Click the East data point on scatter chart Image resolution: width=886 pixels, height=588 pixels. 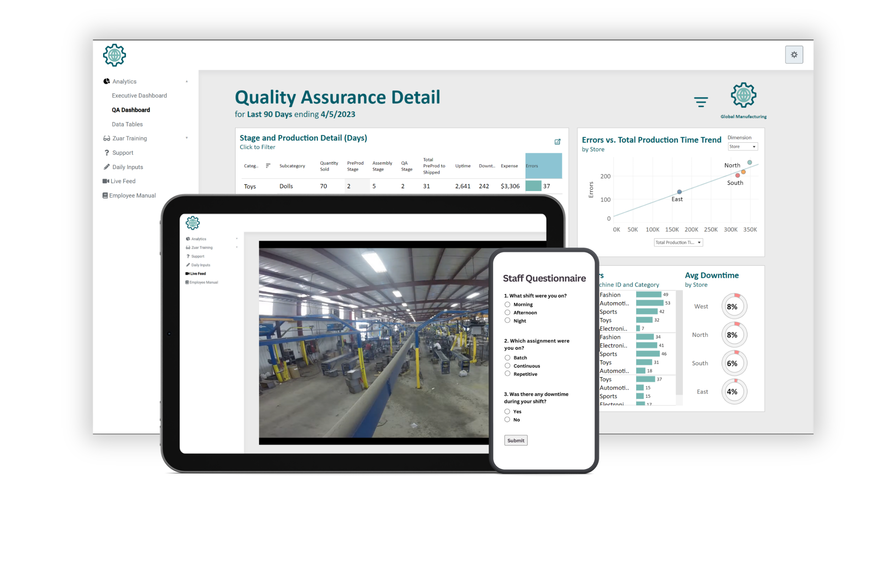tap(679, 192)
